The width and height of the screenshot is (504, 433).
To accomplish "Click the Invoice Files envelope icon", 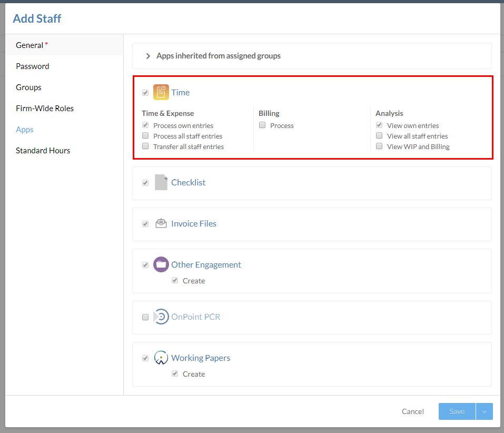I will (161, 223).
